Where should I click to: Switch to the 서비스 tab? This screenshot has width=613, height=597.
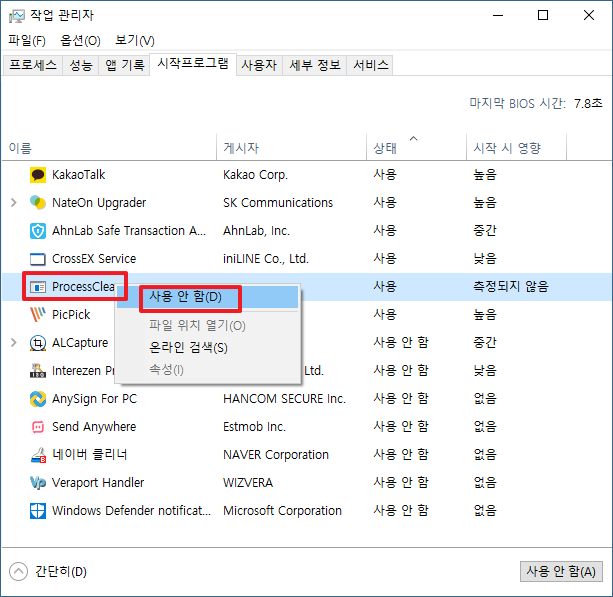click(x=371, y=65)
